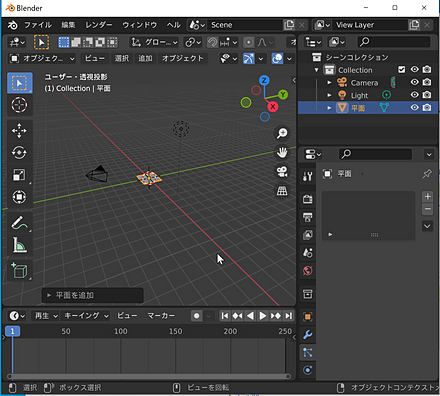Select the Transform tool
Viewport: 440px width, 396px height.
(x=20, y=197)
